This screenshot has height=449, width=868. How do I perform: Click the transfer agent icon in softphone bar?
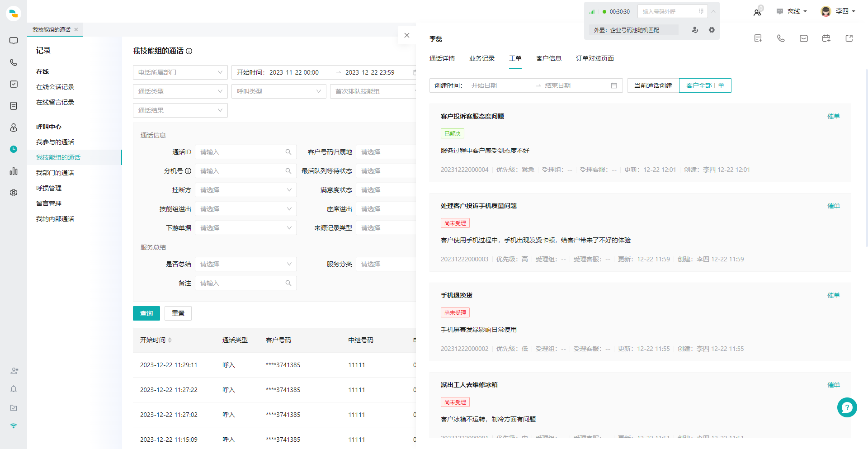pos(695,30)
